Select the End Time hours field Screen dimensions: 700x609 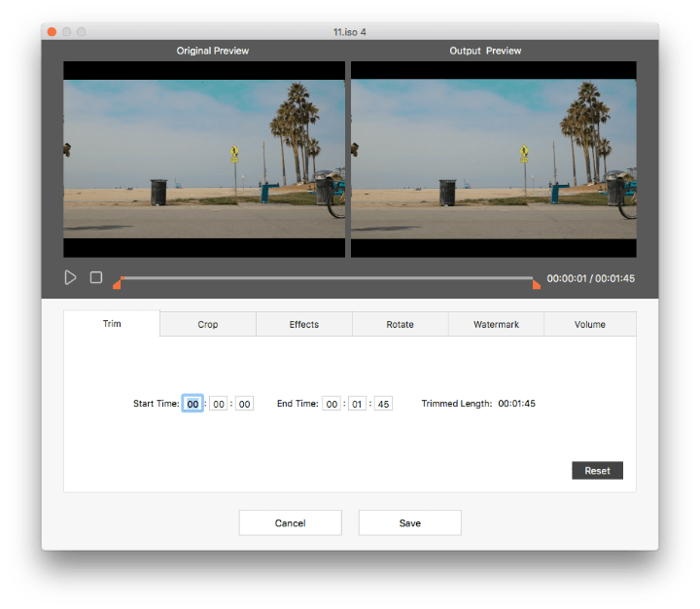tap(332, 404)
